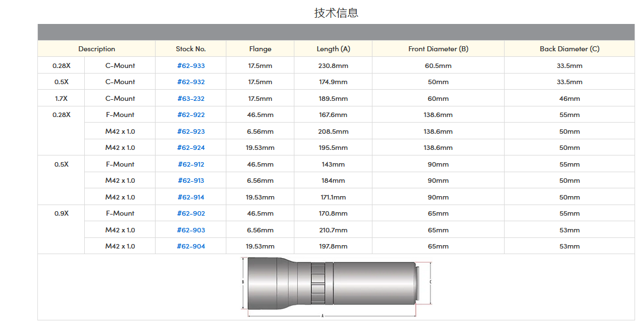Image resolution: width=644 pixels, height=331 pixels.
Task: Select the Flange column header
Action: [x=260, y=49]
